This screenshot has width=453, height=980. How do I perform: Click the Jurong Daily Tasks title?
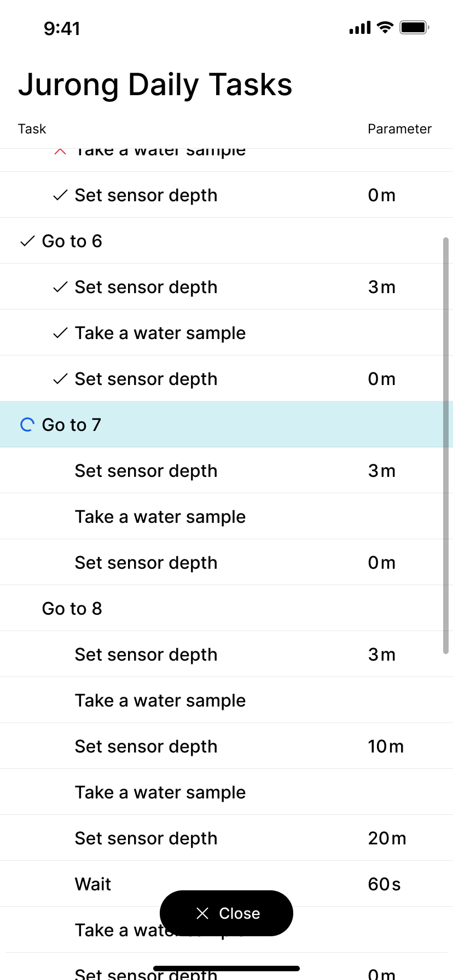pyautogui.click(x=155, y=85)
